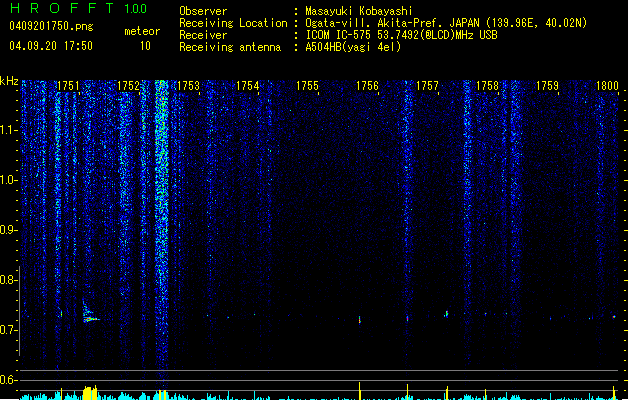Click the 'Receiving antenna' label
The width and height of the screenshot is (629, 400).
click(x=230, y=47)
